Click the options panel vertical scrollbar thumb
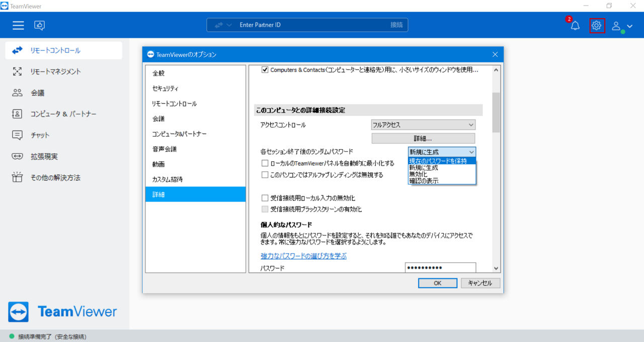 point(496,112)
